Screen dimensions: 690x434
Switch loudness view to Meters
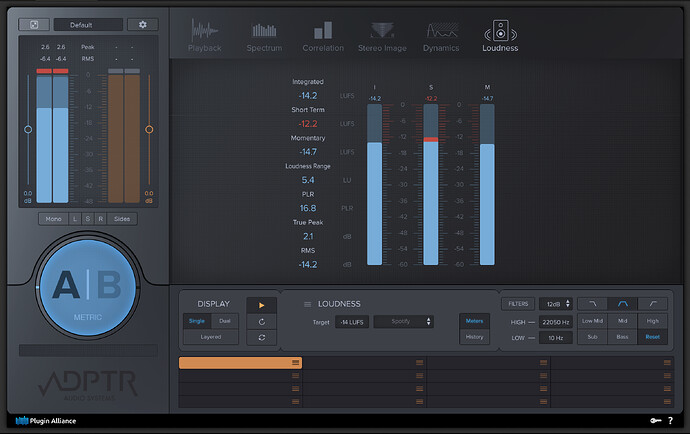coord(474,321)
